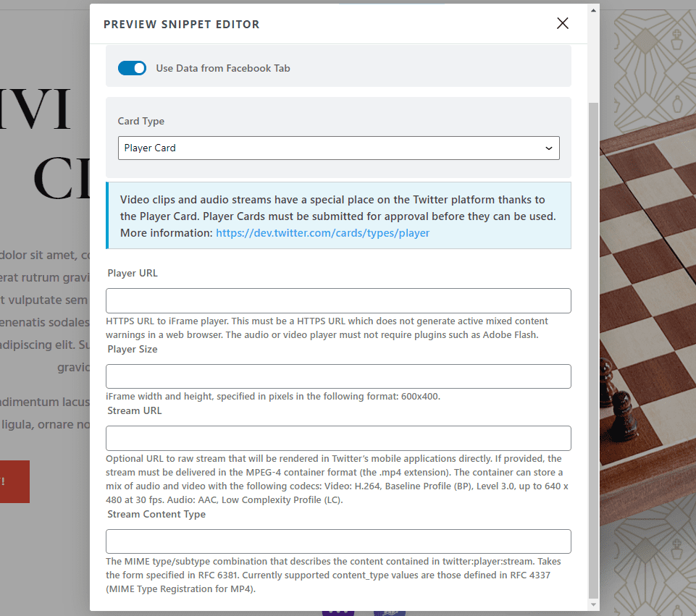Click the Player URL input field
This screenshot has width=696, height=616.
(x=338, y=300)
